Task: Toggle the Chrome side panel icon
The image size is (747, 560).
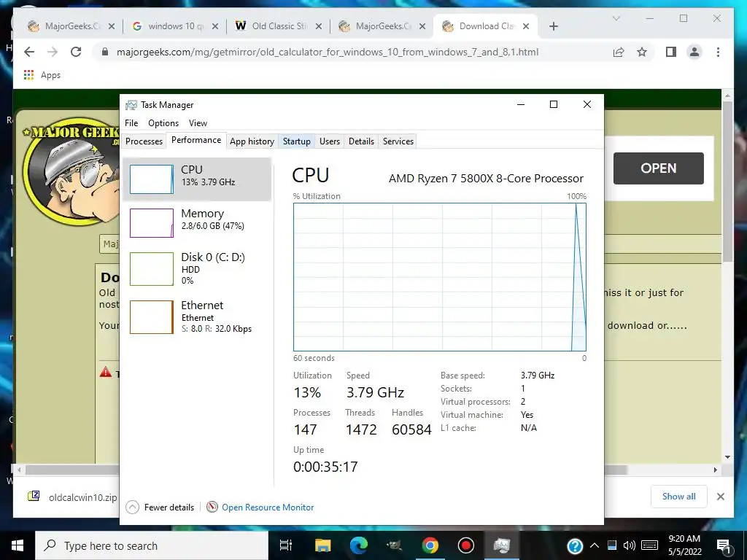Action: tap(671, 52)
